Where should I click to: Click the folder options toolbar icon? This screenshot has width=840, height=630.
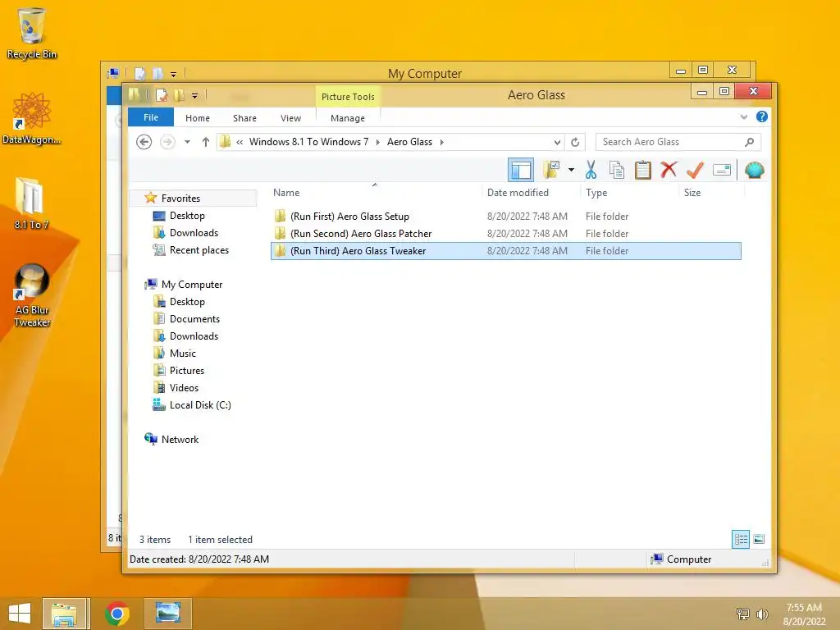tap(551, 171)
